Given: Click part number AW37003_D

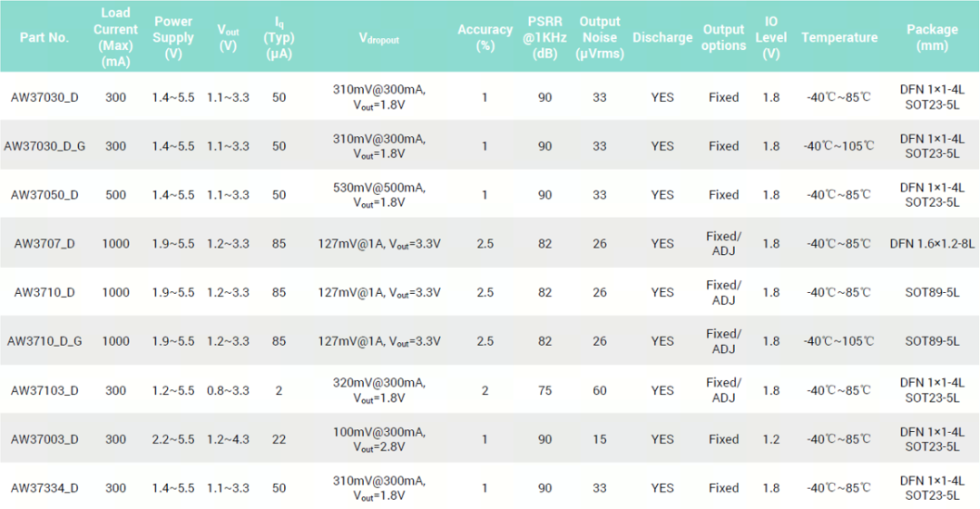Looking at the screenshot, I should pyautogui.click(x=44, y=439).
